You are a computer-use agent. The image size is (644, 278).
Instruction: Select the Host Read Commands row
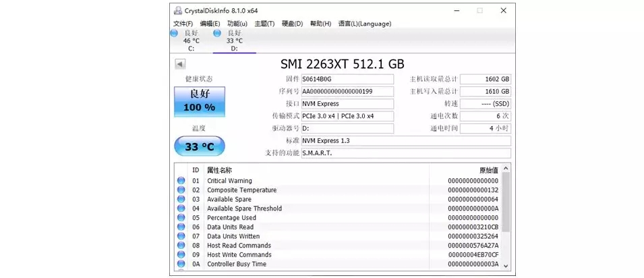338,246
